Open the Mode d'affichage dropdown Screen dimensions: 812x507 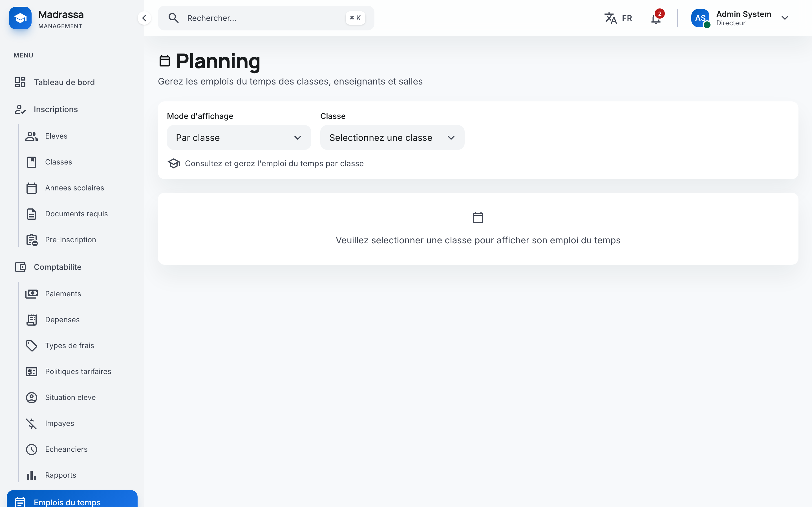[239, 138]
